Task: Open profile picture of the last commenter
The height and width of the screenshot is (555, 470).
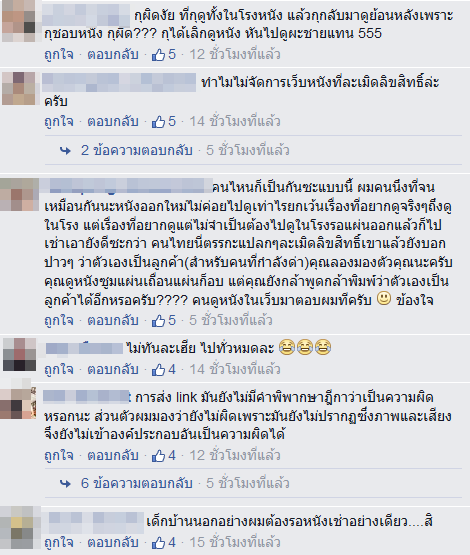Action: [x=19, y=528]
